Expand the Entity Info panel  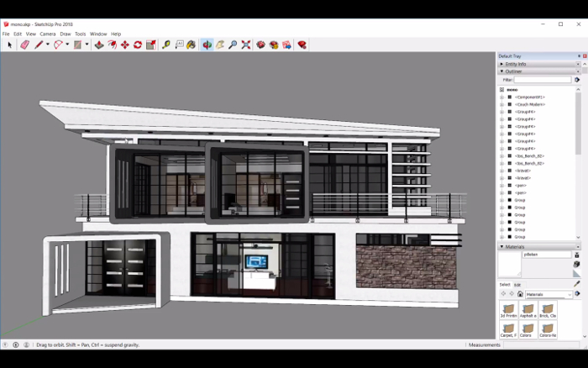(501, 64)
